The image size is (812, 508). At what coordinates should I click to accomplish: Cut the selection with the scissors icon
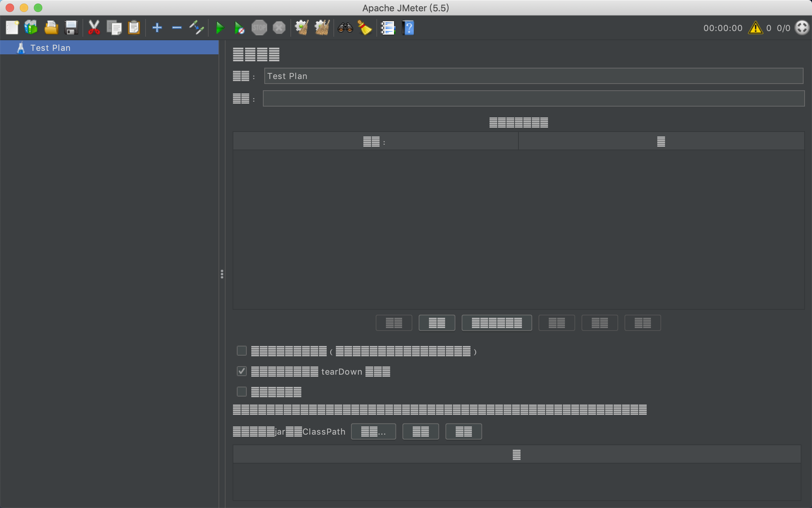[x=94, y=28]
